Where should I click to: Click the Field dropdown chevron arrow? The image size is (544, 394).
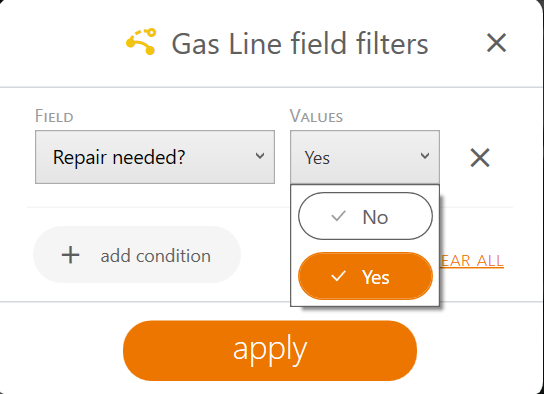pos(260,156)
